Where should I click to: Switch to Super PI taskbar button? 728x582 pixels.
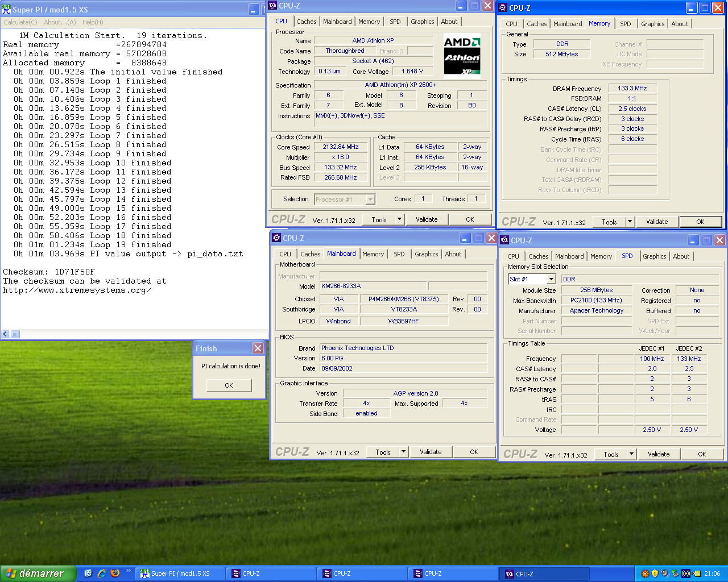[x=180, y=574]
